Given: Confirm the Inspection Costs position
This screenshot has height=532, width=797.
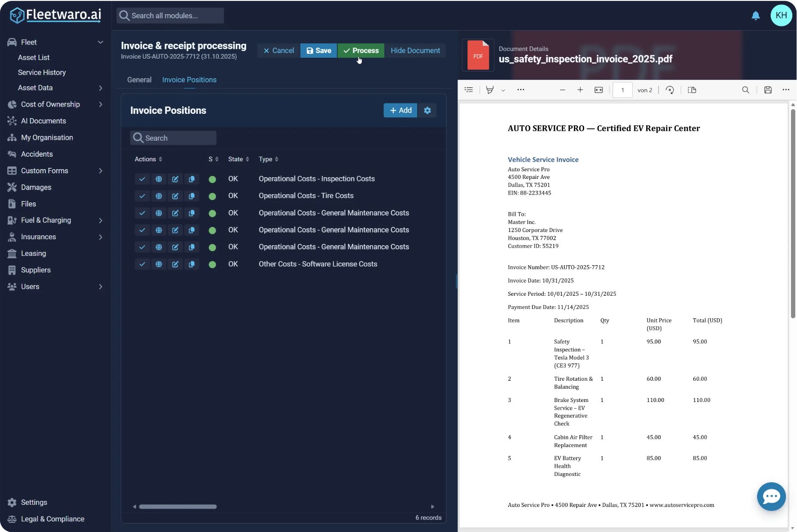Looking at the screenshot, I should coord(142,179).
